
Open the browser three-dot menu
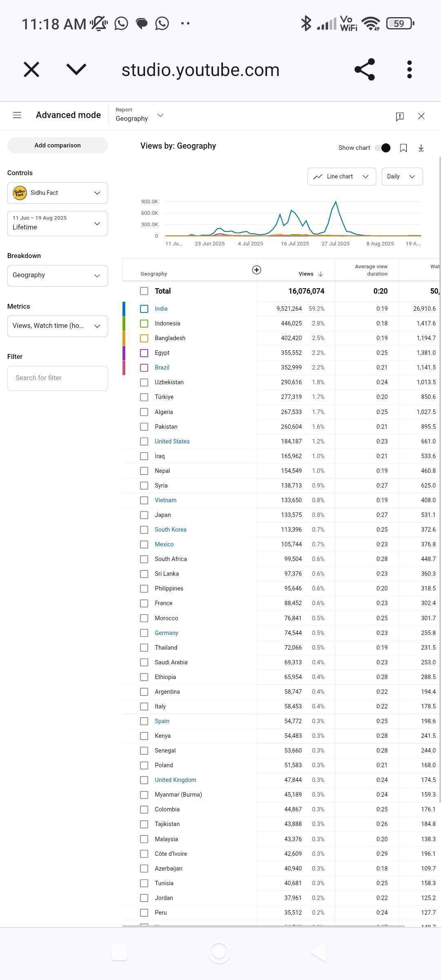tap(410, 69)
